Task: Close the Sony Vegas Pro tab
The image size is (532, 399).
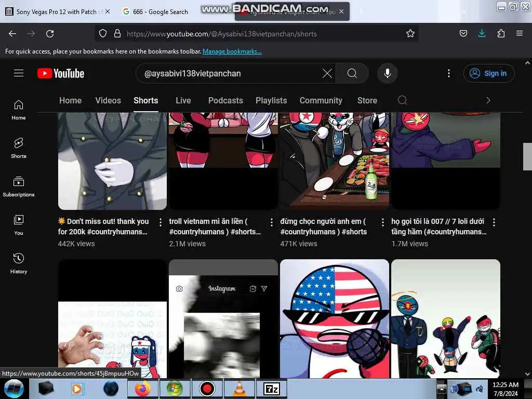Action: 108,11
